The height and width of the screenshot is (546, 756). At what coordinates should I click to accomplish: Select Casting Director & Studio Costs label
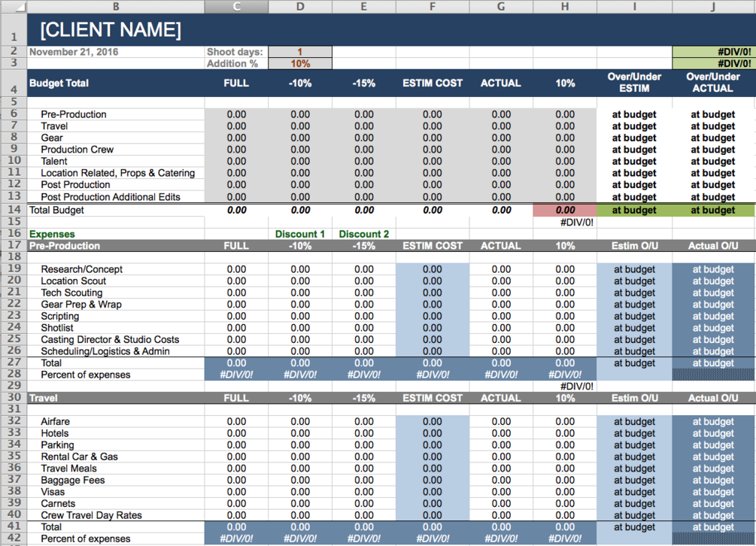(110, 340)
